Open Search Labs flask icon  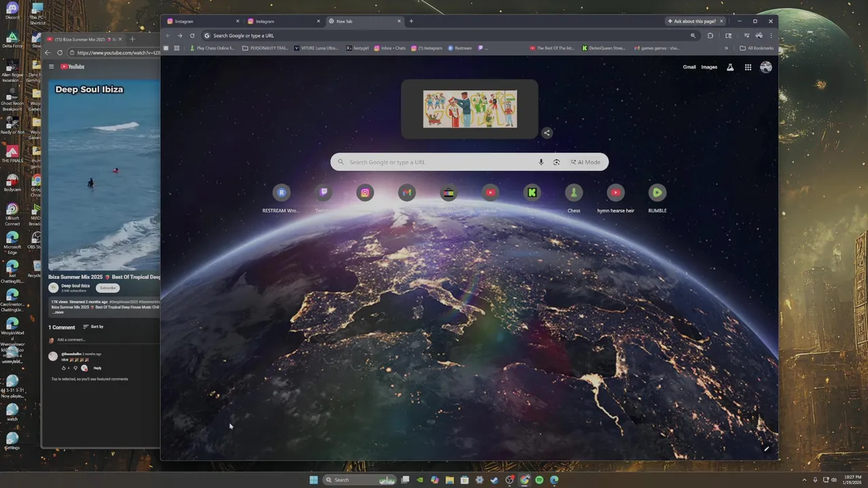click(730, 67)
